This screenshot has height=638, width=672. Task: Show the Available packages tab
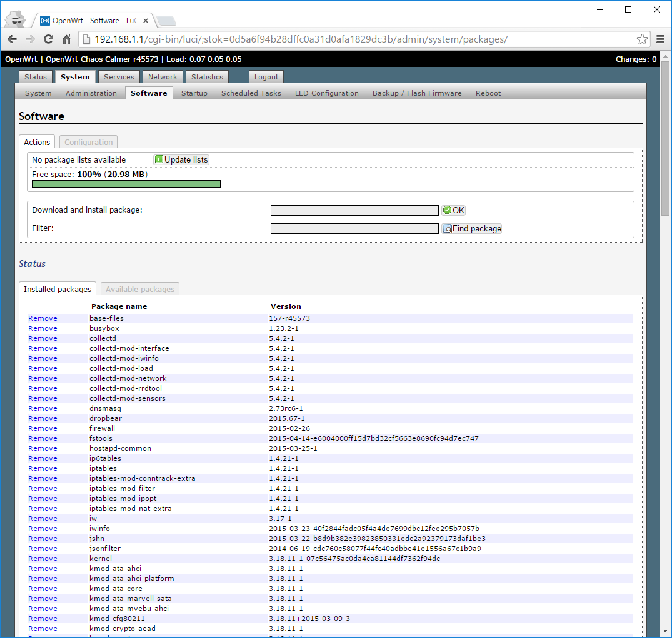click(140, 289)
